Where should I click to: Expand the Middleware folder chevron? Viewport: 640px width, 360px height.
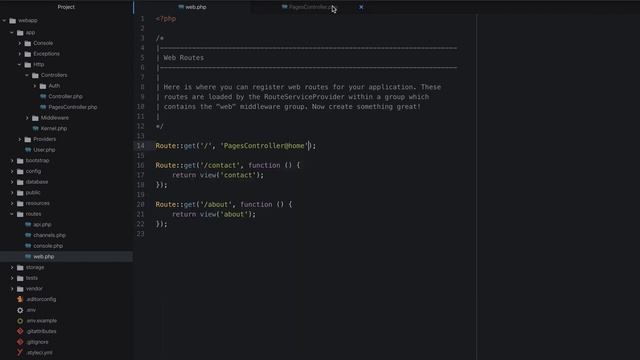click(x=27, y=118)
